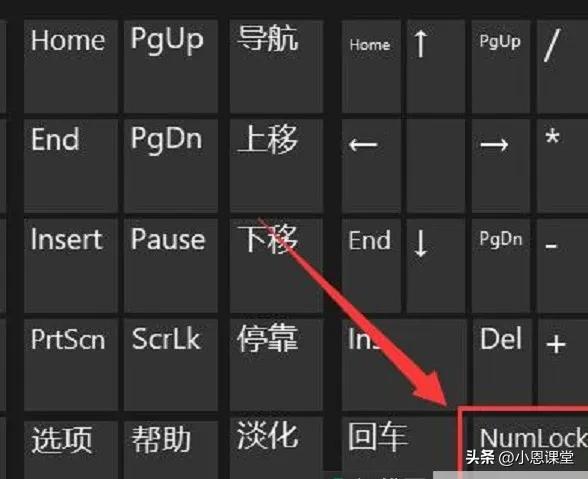Click the up arrow key

pos(436,66)
